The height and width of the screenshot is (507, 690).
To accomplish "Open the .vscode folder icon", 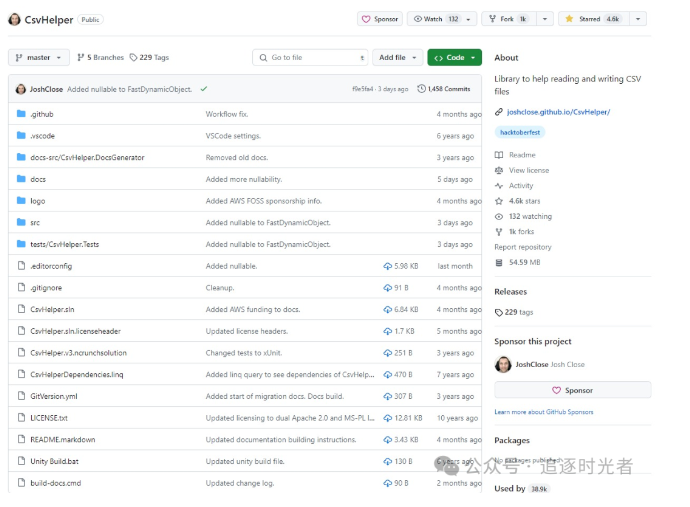I will (x=21, y=136).
